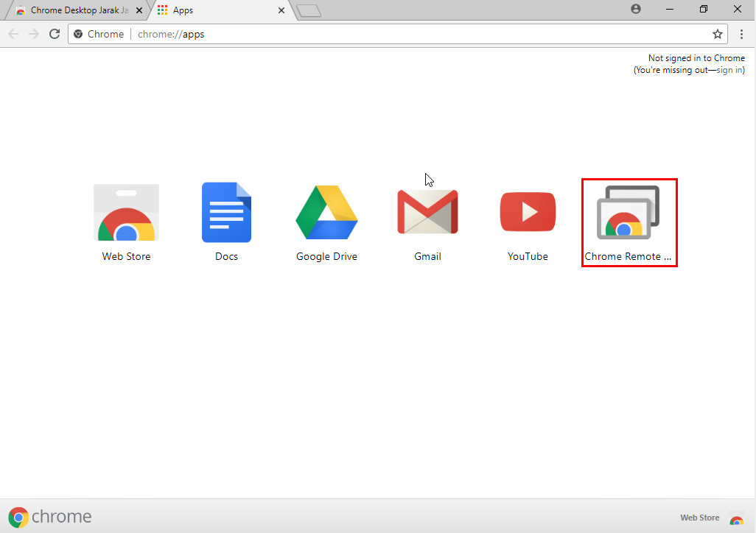Close the Apps tab

pos(281,10)
